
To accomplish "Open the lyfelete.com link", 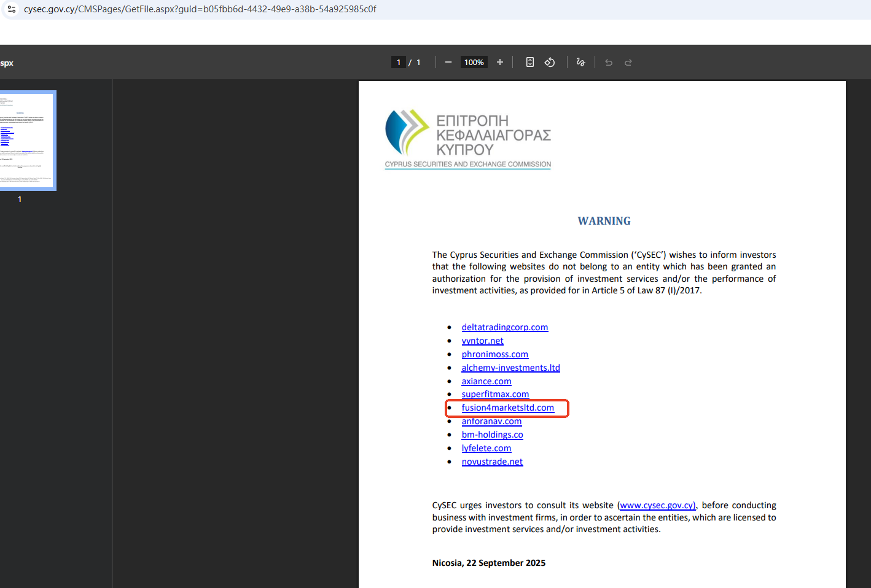I will click(486, 448).
